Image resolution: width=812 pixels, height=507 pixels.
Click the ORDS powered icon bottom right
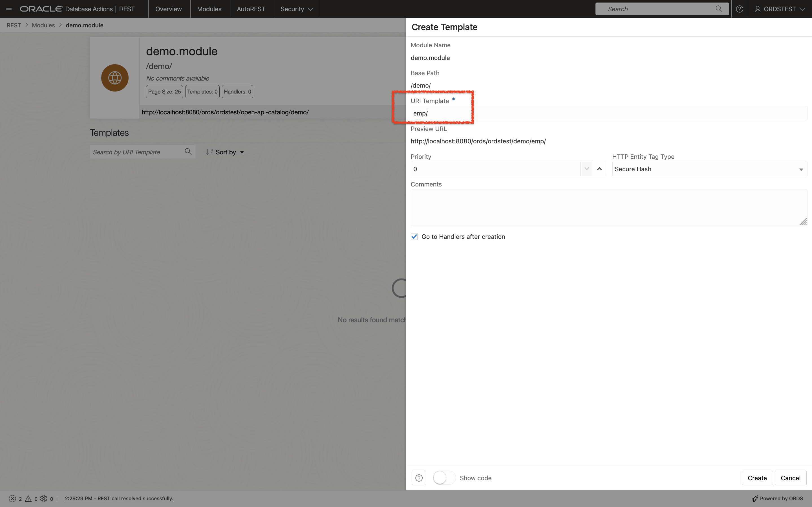(x=755, y=498)
